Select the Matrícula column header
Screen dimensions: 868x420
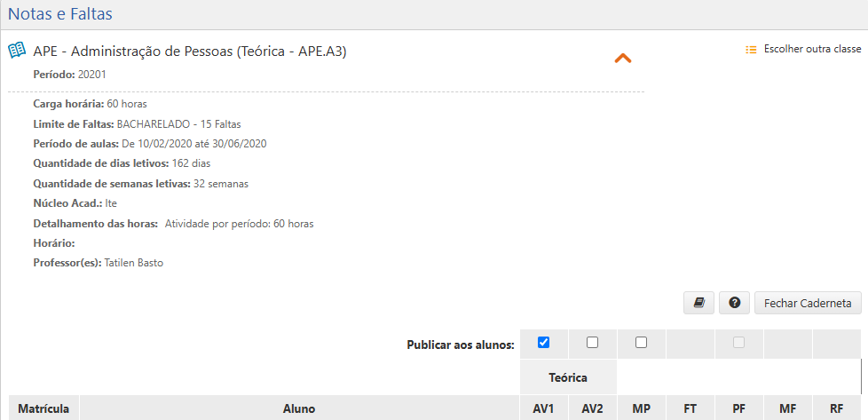44,408
